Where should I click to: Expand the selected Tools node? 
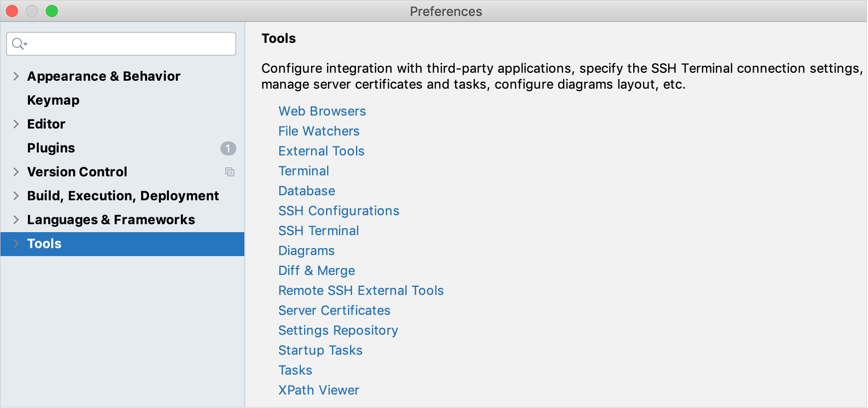(x=16, y=244)
